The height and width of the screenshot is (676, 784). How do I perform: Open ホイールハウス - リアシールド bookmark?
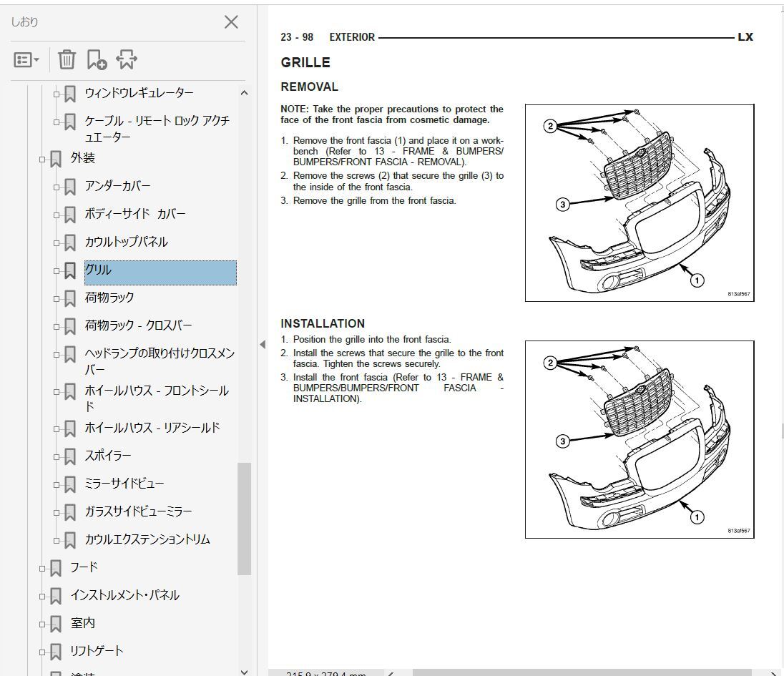coord(152,428)
